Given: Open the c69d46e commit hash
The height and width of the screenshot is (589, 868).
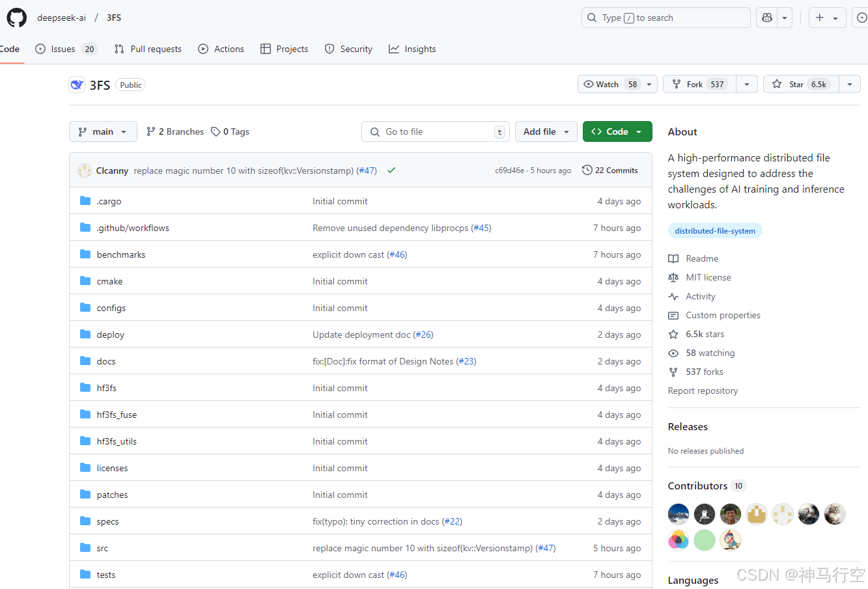Looking at the screenshot, I should [x=509, y=171].
